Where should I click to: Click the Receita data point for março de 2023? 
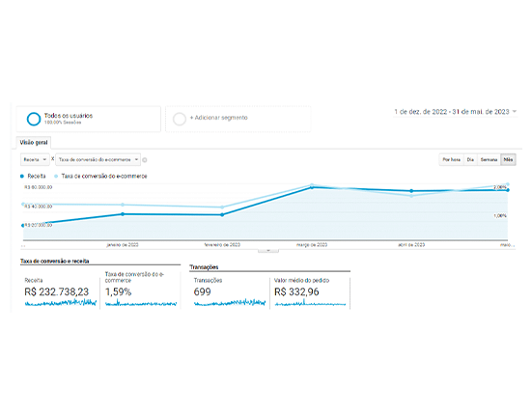point(312,187)
